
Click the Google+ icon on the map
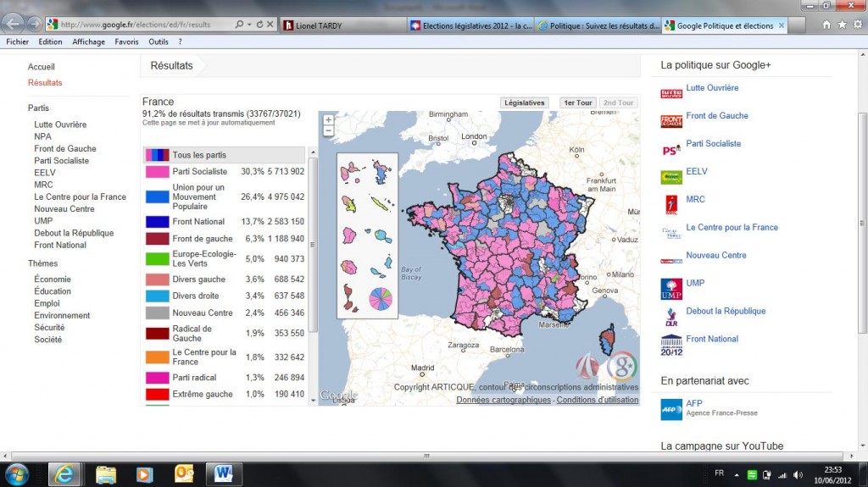coord(622,367)
